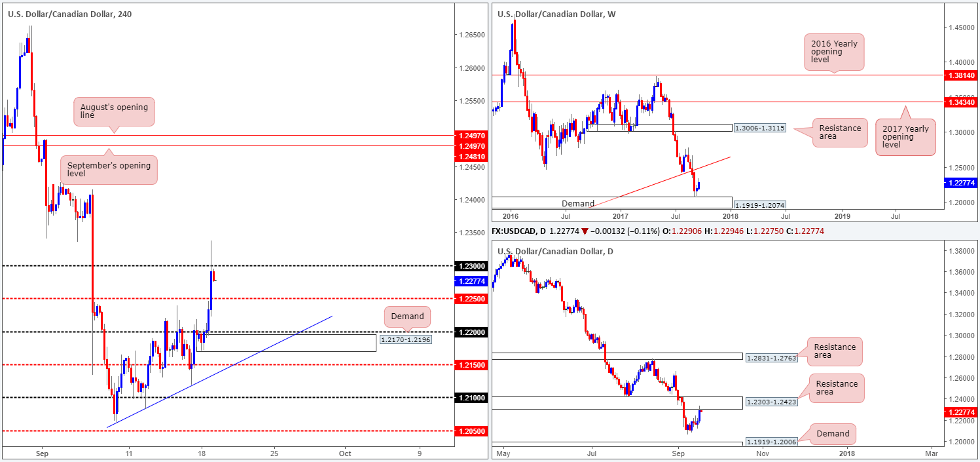980x462 pixels.
Task: Click '25' on the 240 chart time axis
Action: 274,453
